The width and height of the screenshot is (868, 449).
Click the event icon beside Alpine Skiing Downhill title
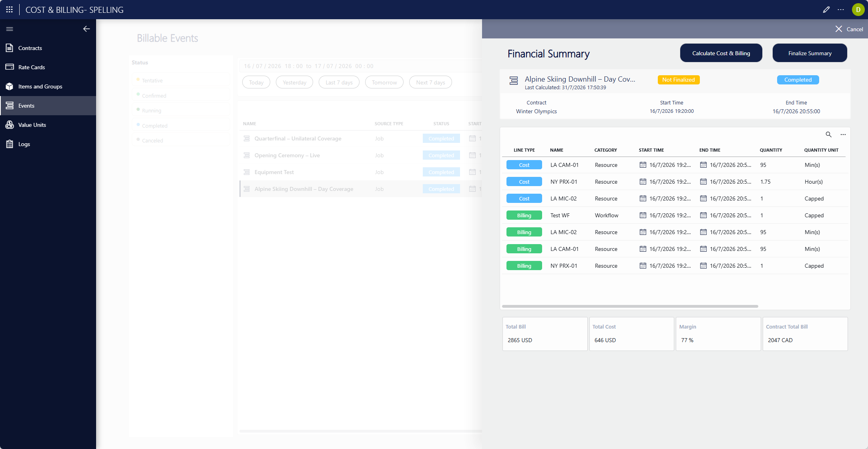pyautogui.click(x=514, y=81)
